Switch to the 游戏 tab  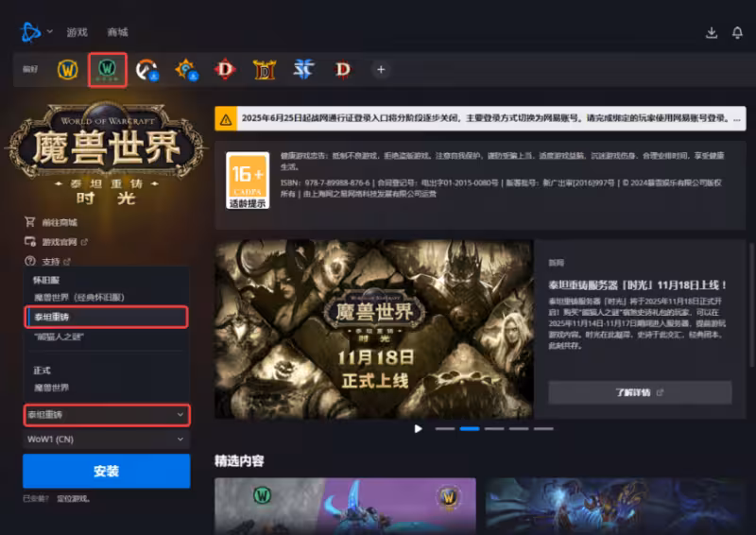tap(77, 32)
